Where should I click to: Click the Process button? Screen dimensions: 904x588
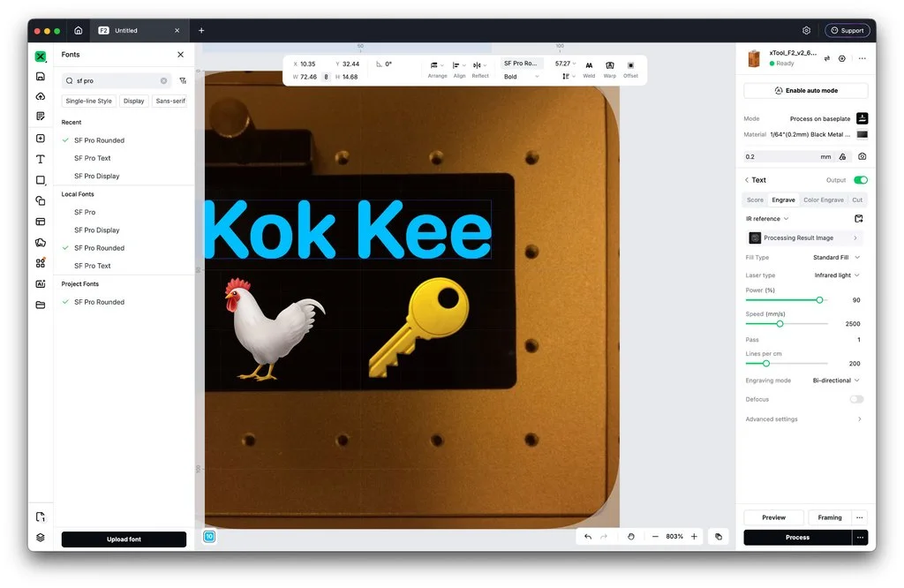pos(797,538)
